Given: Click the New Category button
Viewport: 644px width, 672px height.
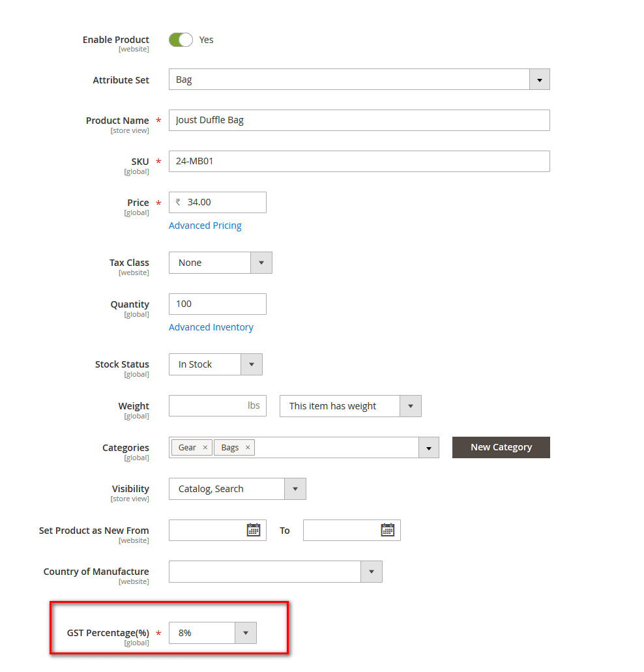Looking at the screenshot, I should point(501,447).
